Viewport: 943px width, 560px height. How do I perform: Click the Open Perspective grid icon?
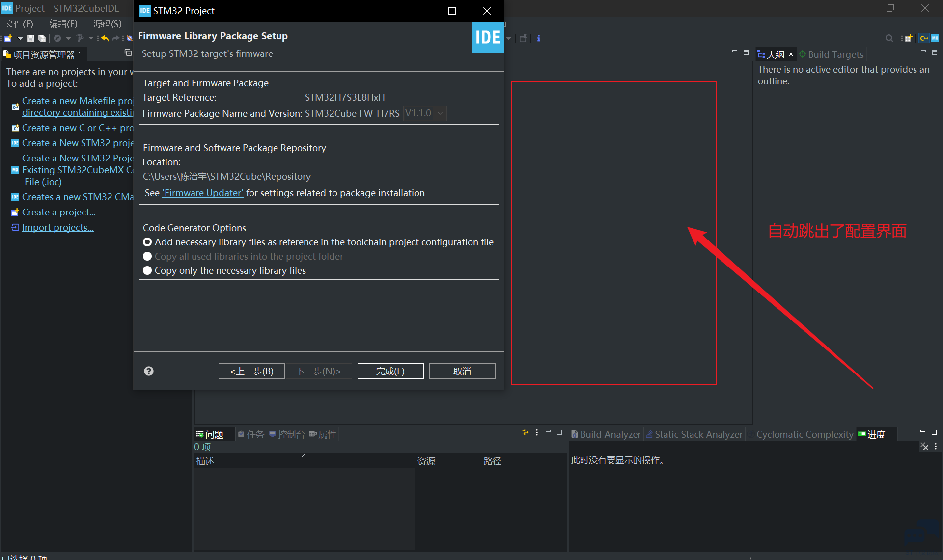pos(908,38)
